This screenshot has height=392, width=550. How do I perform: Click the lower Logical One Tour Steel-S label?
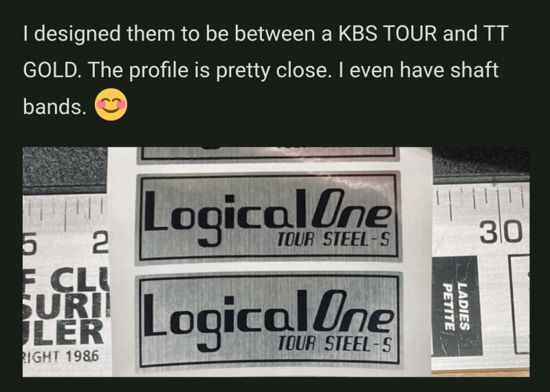coord(269,321)
